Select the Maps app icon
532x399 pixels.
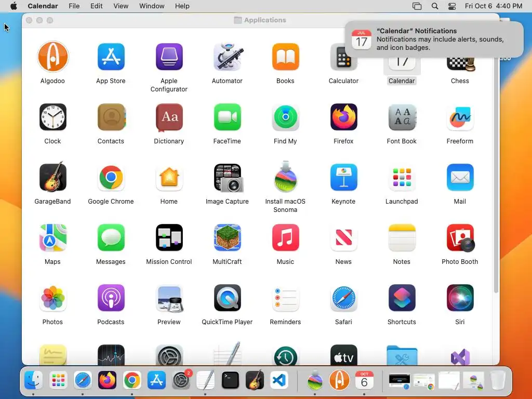52,237
